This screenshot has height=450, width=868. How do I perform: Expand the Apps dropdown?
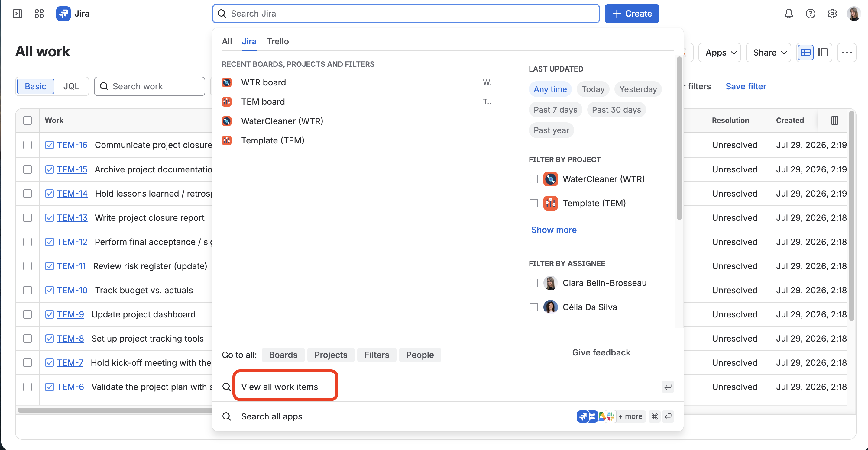coord(720,53)
